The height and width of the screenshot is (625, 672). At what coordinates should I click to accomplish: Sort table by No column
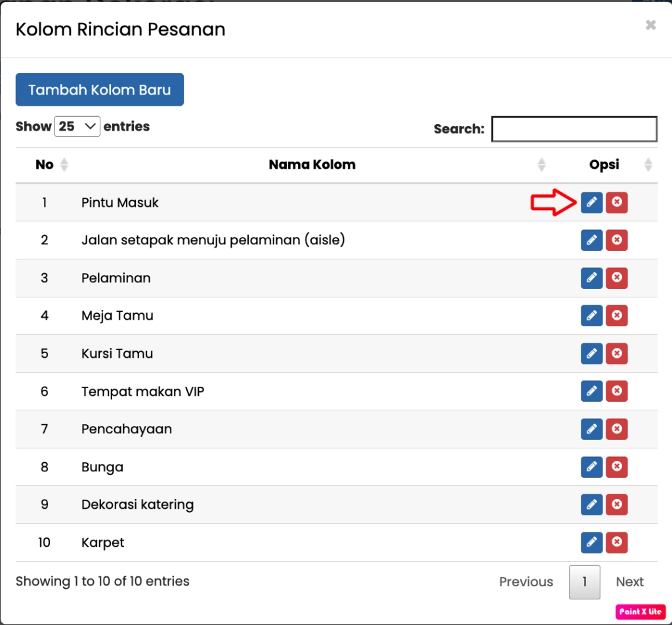[45, 165]
